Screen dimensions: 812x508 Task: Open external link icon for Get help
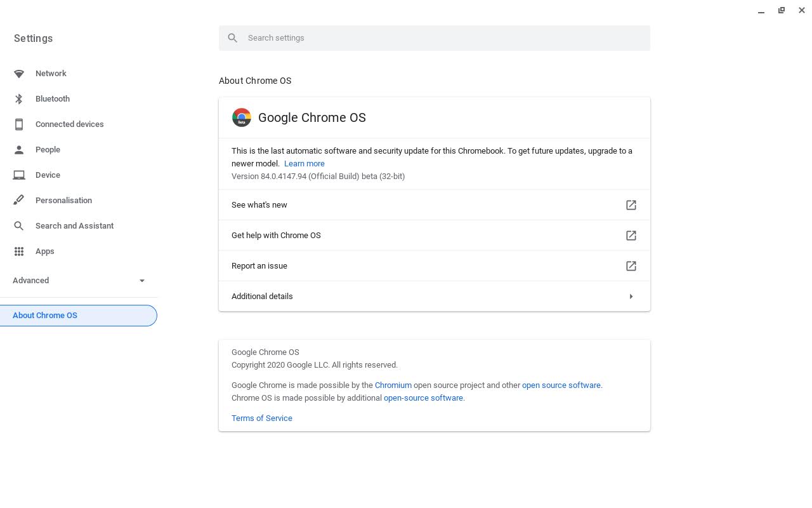[x=631, y=236]
